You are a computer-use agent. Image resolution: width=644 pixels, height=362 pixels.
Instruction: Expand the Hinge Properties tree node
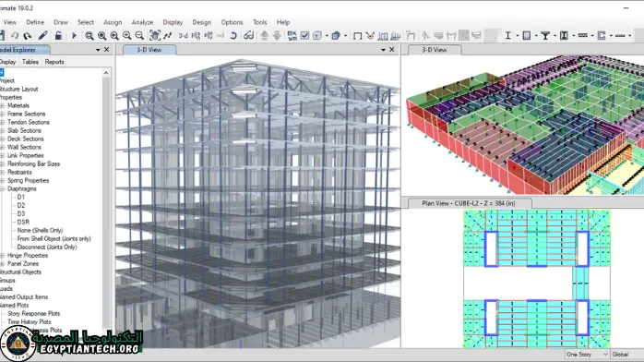(2, 255)
